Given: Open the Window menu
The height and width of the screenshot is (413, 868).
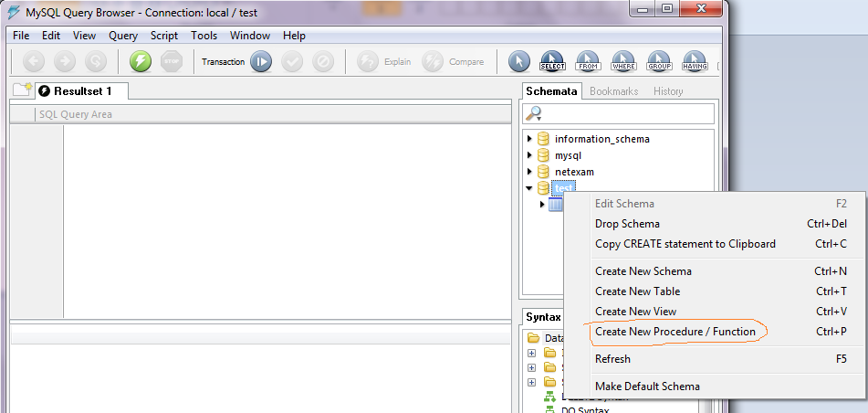Looking at the screenshot, I should [250, 36].
